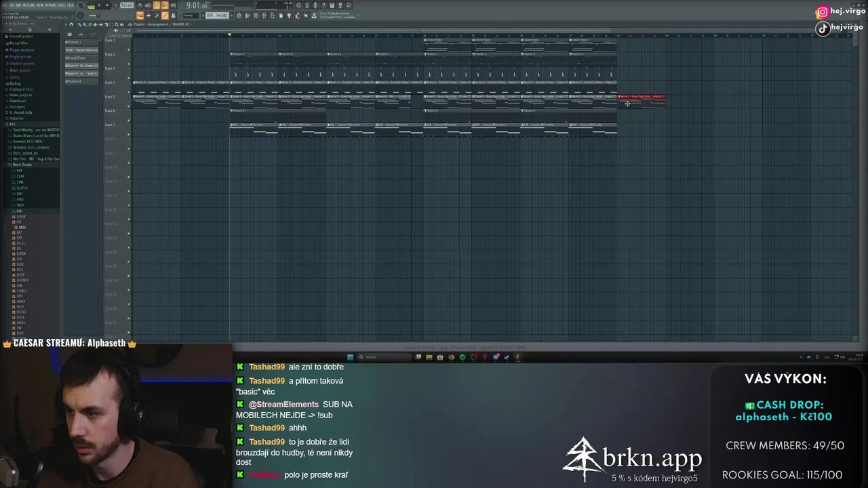Toggle the highlighted blend recording button

click(165, 5)
